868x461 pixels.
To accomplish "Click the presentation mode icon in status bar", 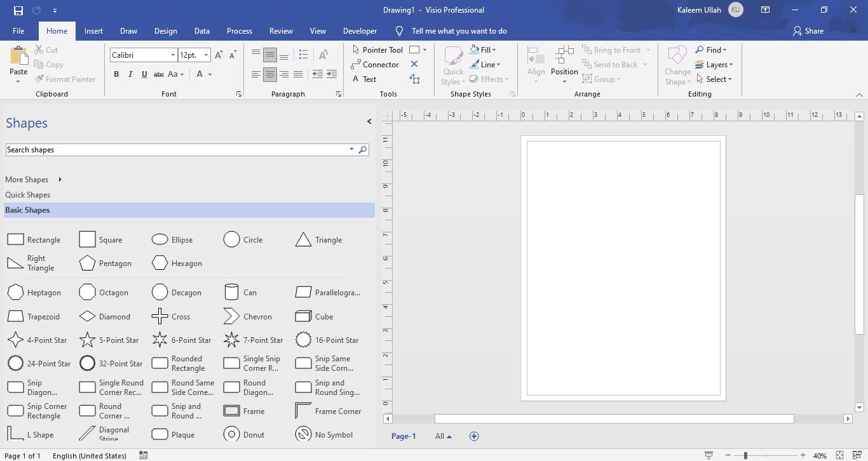I will point(707,455).
